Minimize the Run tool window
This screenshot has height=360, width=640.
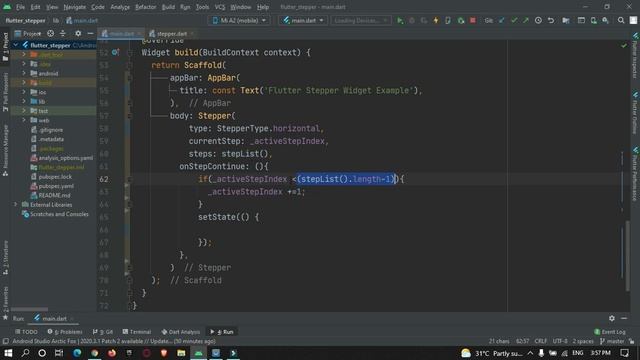click(624, 318)
